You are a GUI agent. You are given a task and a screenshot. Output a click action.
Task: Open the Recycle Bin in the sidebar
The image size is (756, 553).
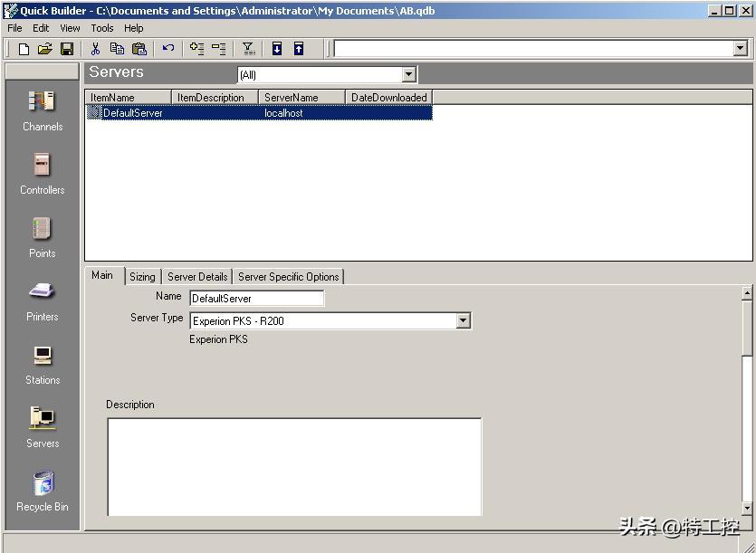(43, 491)
